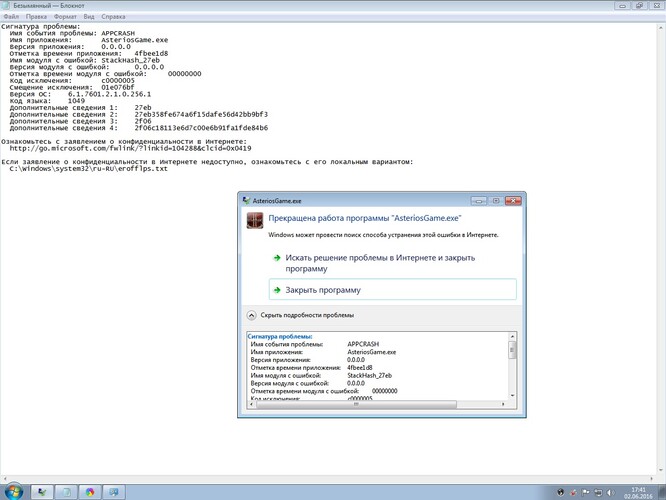Click right arrow of details horizontal scrollbar
666x500 pixels.
pos(503,404)
